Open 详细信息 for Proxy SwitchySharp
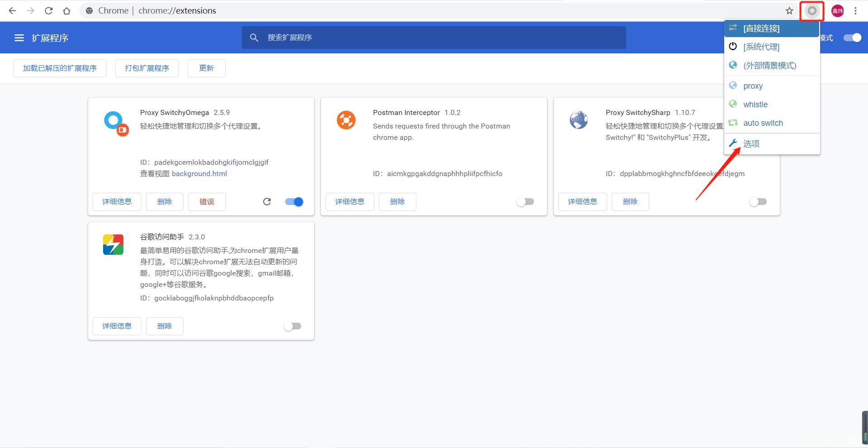 pos(583,202)
